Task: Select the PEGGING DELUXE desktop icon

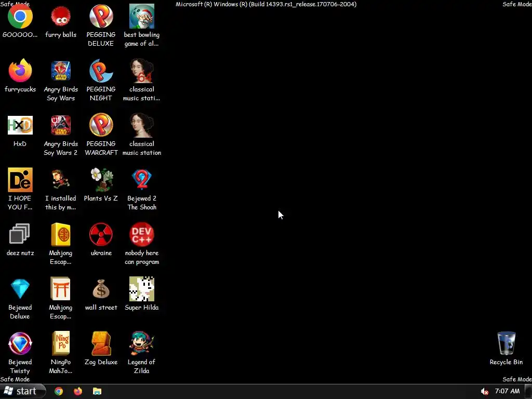Action: pos(101,16)
